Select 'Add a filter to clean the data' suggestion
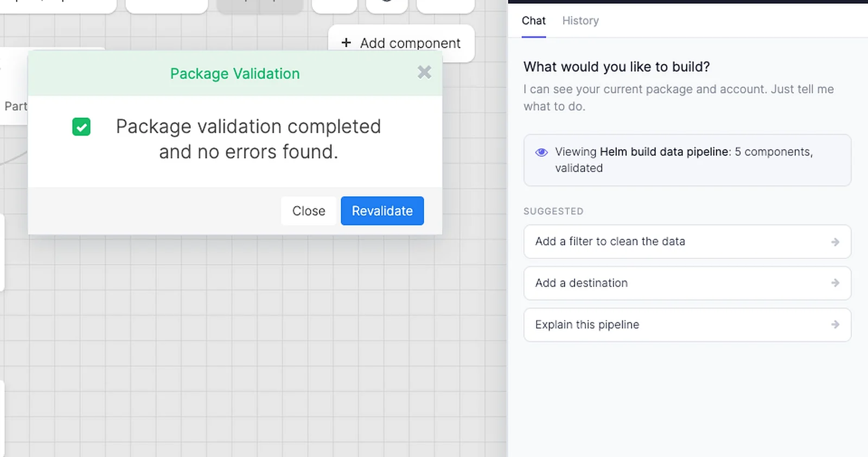 [x=687, y=242]
